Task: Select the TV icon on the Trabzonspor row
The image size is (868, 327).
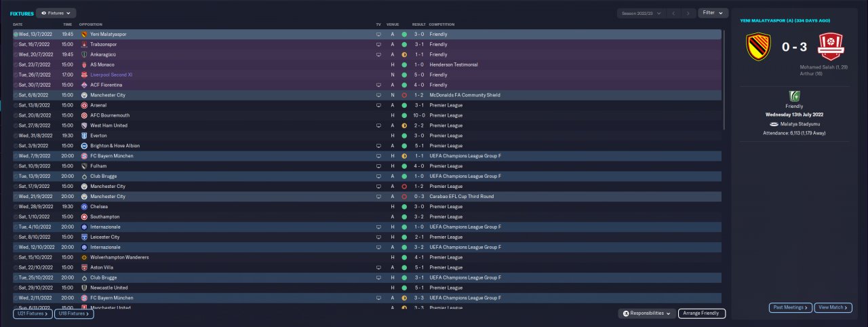Action: [x=378, y=44]
